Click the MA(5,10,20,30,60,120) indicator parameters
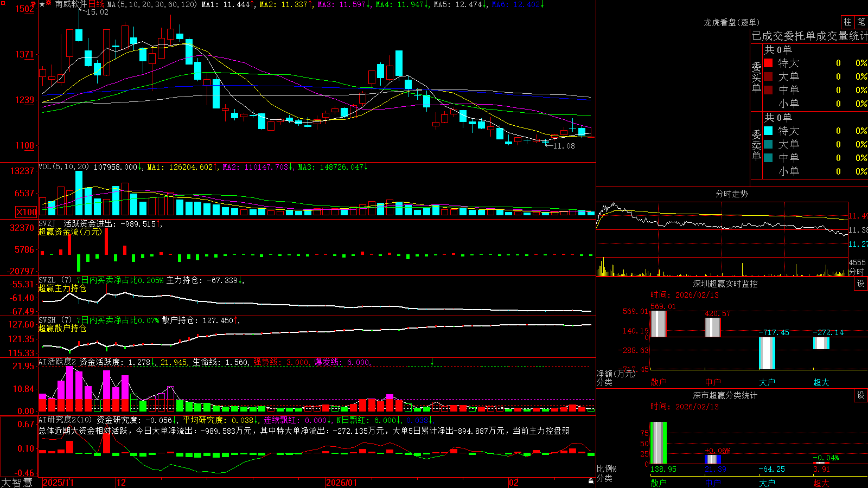This screenshot has height=488, width=868. [152, 4]
